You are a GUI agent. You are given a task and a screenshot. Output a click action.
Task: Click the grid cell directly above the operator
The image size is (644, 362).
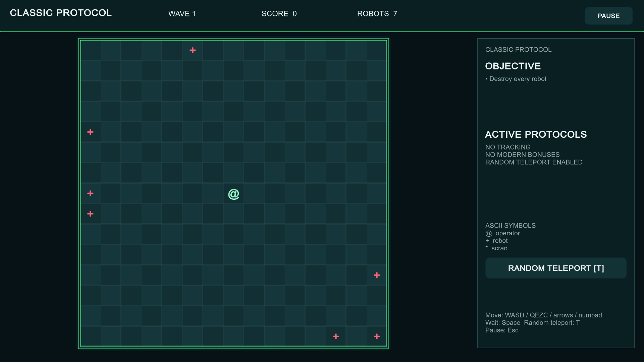click(x=233, y=173)
